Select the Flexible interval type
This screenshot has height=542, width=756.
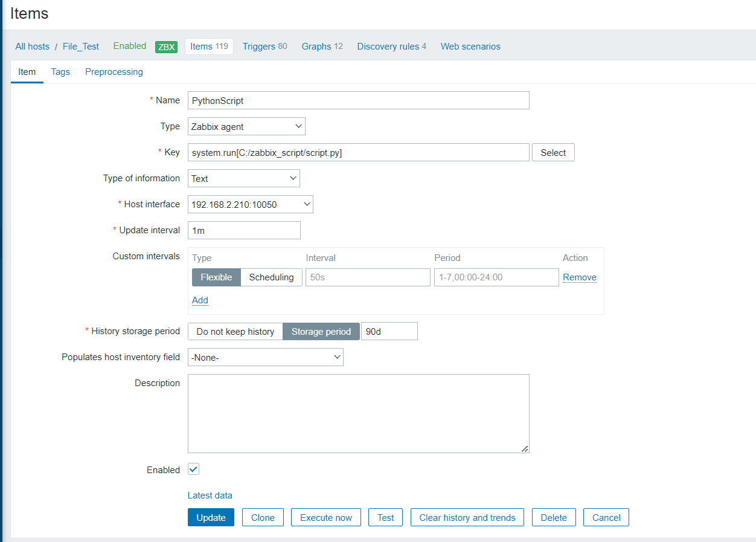point(216,277)
